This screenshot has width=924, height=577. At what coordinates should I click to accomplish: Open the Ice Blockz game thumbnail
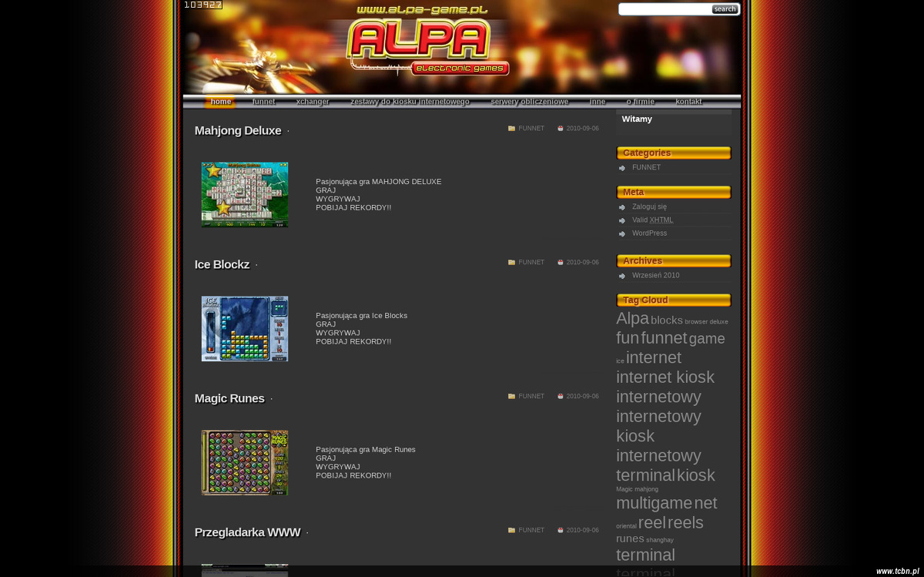(245, 329)
